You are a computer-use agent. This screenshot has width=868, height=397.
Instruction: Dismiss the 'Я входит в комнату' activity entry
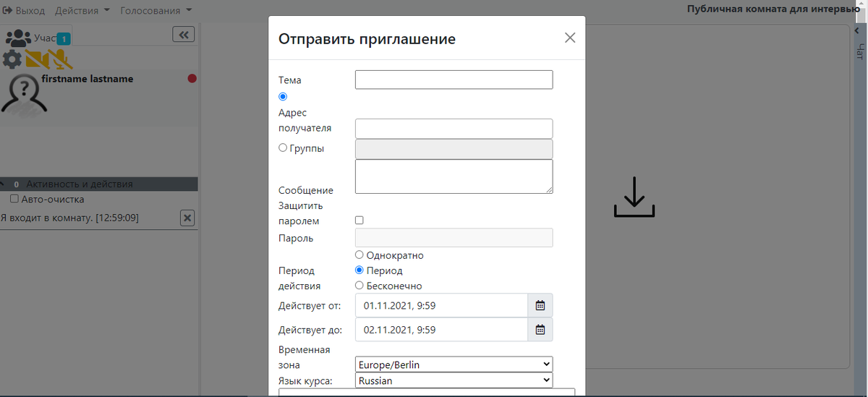(187, 217)
